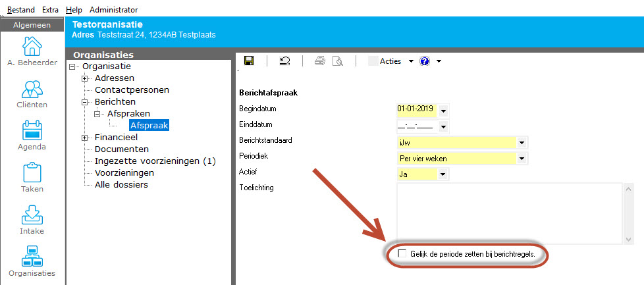Click the Print icon in toolbar

320,61
